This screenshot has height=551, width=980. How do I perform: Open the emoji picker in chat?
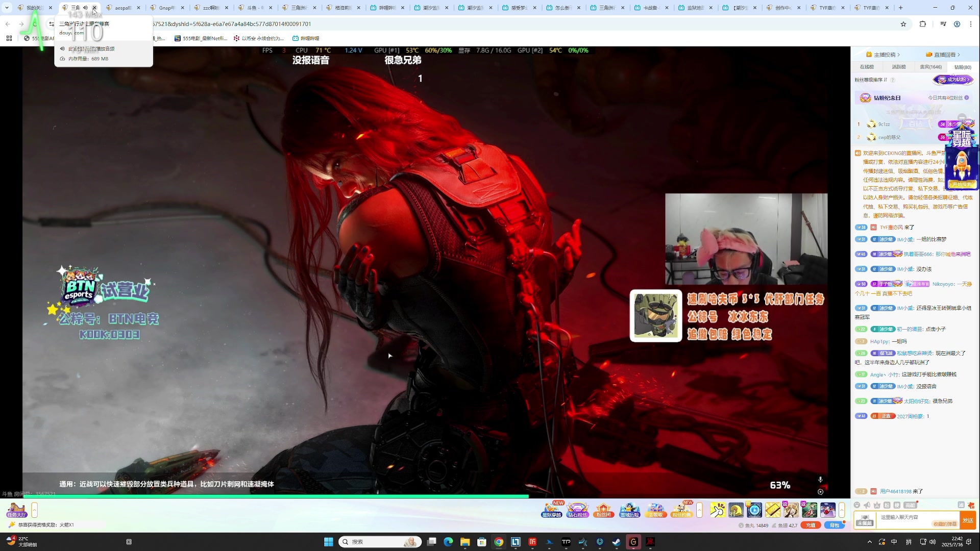857,505
